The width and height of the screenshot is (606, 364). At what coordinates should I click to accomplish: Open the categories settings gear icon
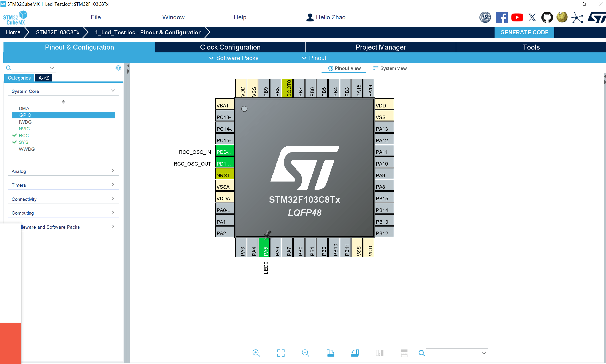coord(118,68)
